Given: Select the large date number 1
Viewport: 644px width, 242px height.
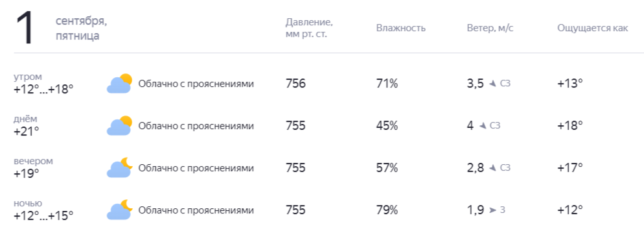Looking at the screenshot, I should (24, 29).
